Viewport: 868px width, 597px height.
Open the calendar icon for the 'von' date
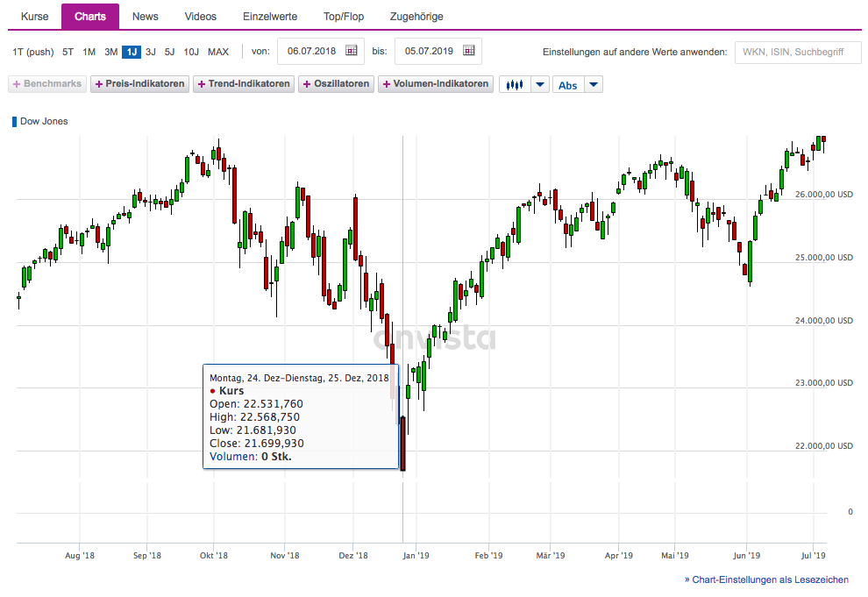coord(352,52)
